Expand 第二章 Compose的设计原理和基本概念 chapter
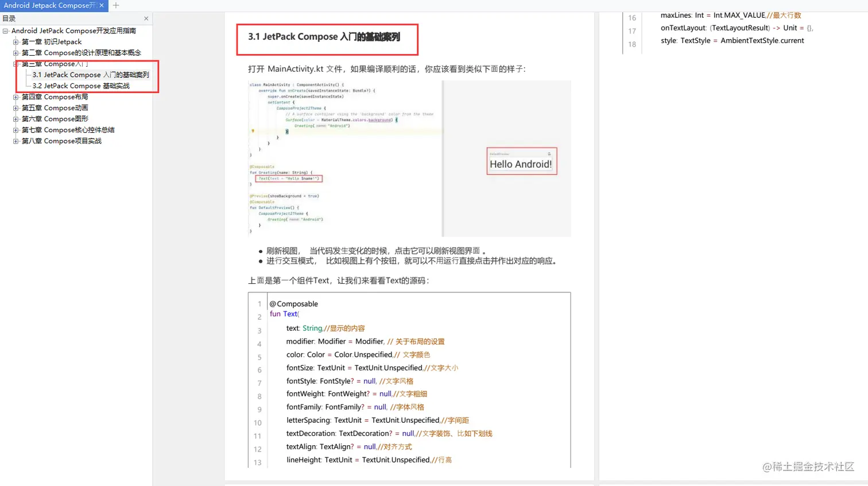 click(16, 52)
